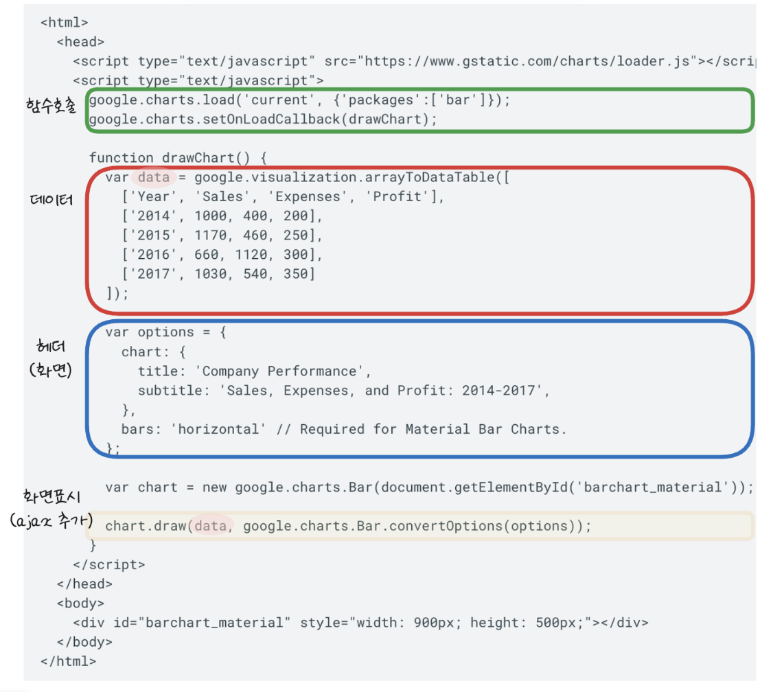Click the '2015' data row
This screenshot has height=692, width=784.
click(222, 235)
